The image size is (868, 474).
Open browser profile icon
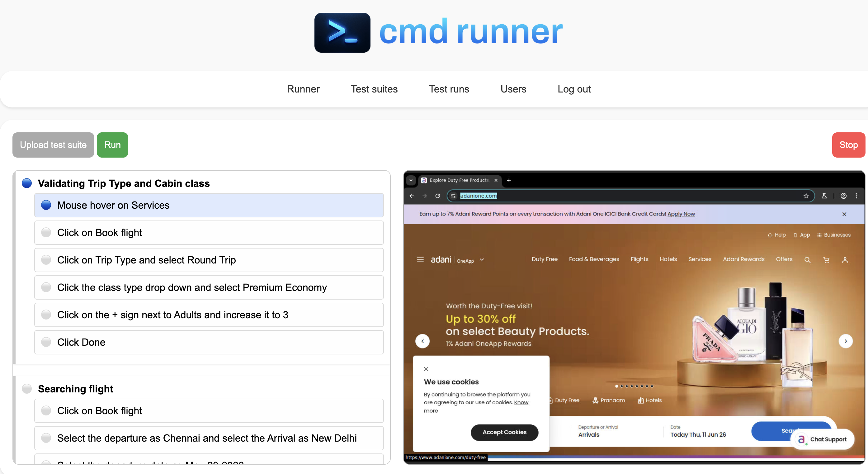(x=843, y=196)
